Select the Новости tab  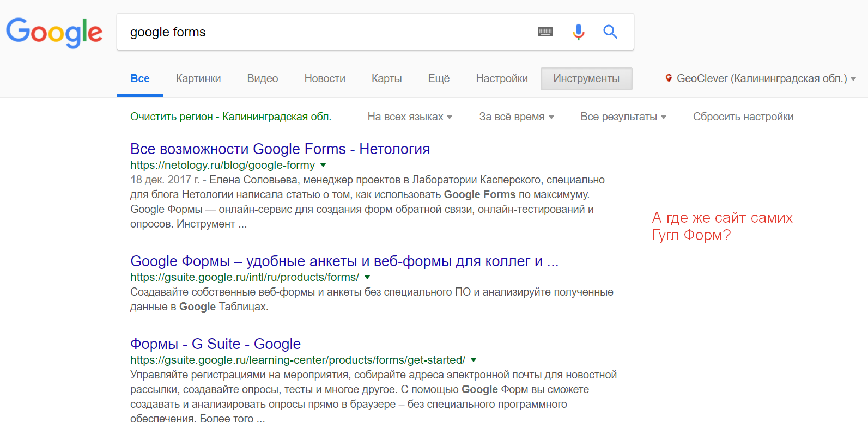pos(325,78)
